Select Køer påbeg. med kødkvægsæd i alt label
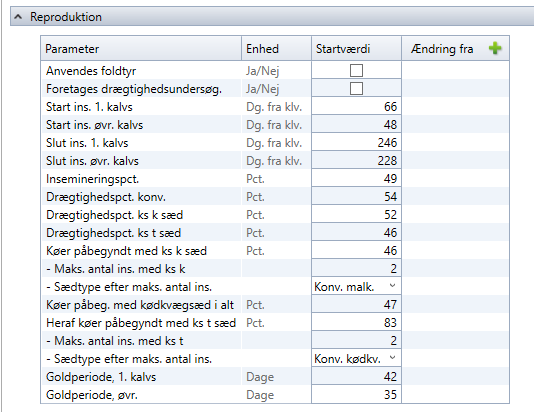 click(x=140, y=305)
